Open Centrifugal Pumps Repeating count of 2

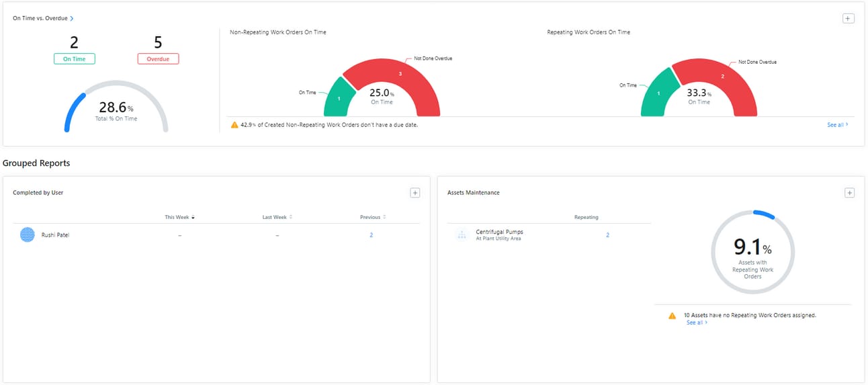tap(608, 235)
